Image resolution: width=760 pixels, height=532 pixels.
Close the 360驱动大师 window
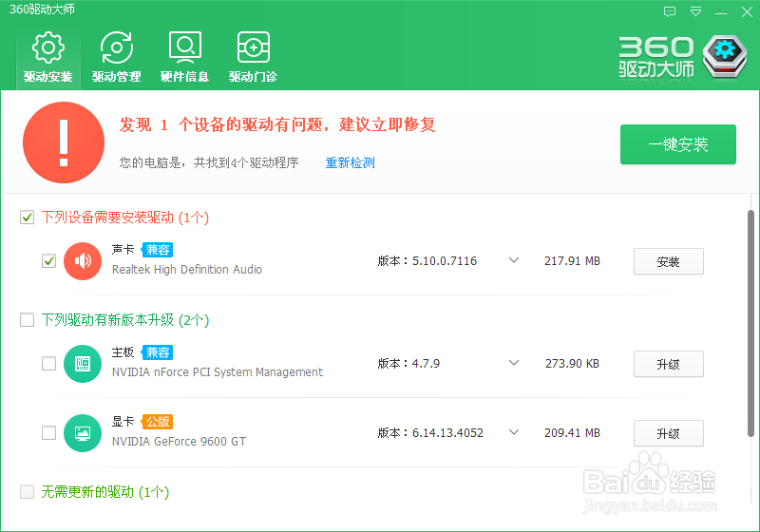click(x=747, y=11)
